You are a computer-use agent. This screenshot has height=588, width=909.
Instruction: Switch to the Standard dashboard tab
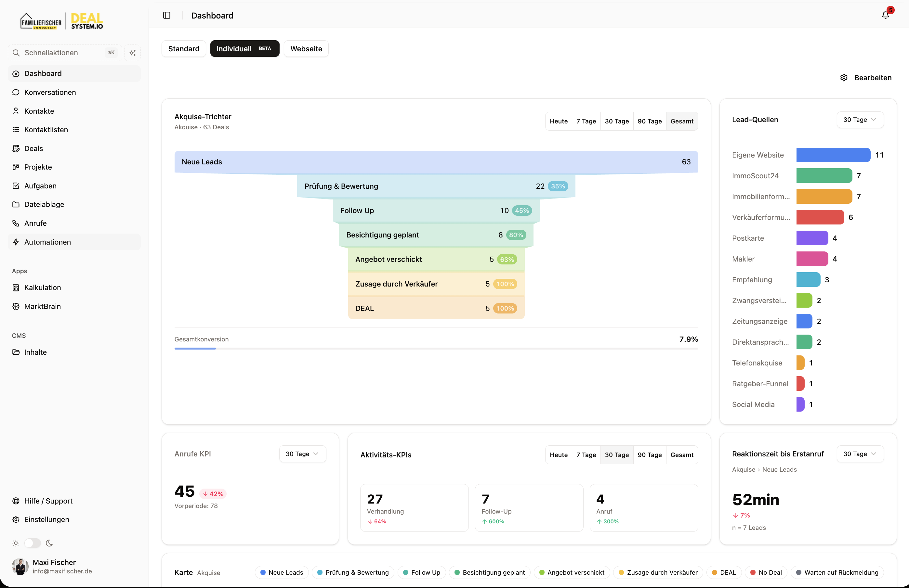(184, 49)
